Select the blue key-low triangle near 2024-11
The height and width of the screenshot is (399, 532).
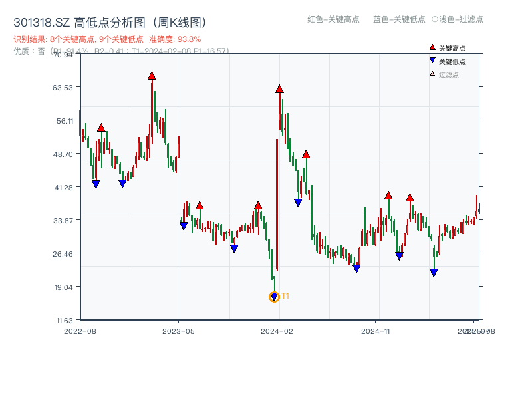tap(357, 268)
